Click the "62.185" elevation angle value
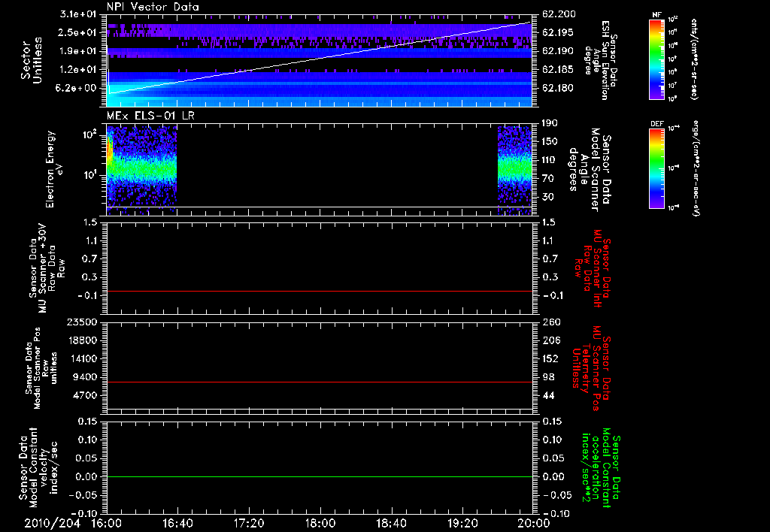The width and height of the screenshot is (770, 532). 557,70
